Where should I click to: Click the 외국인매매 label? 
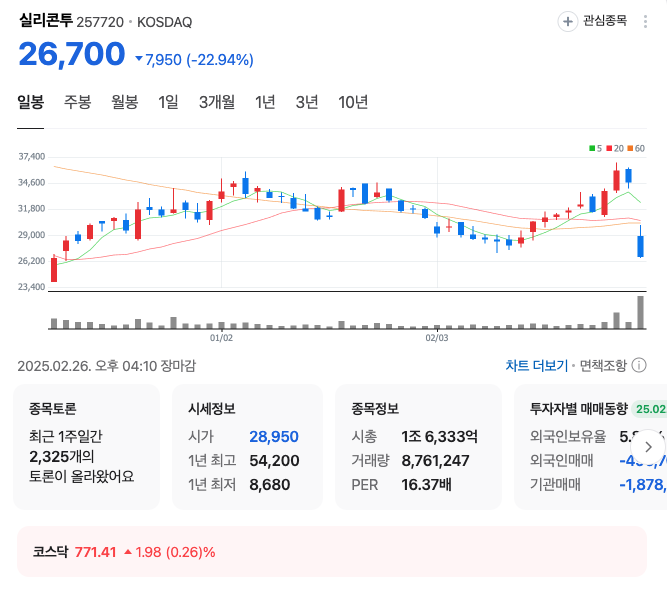pos(562,461)
